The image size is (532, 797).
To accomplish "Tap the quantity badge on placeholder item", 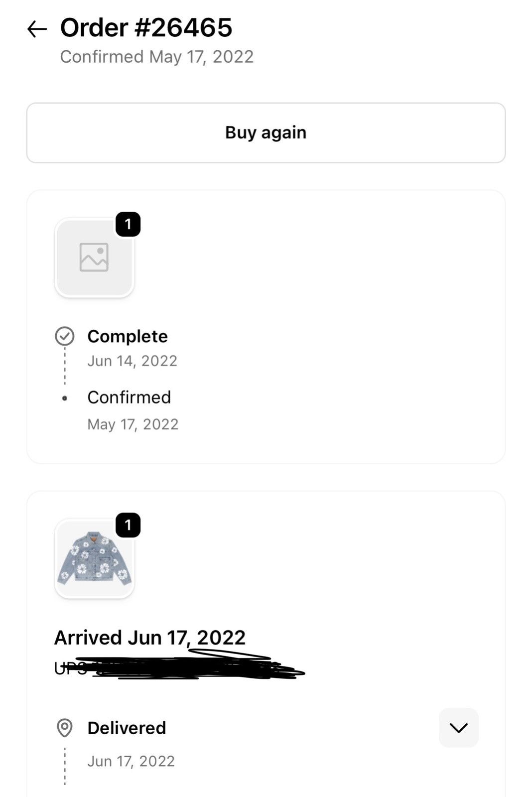I will (128, 224).
